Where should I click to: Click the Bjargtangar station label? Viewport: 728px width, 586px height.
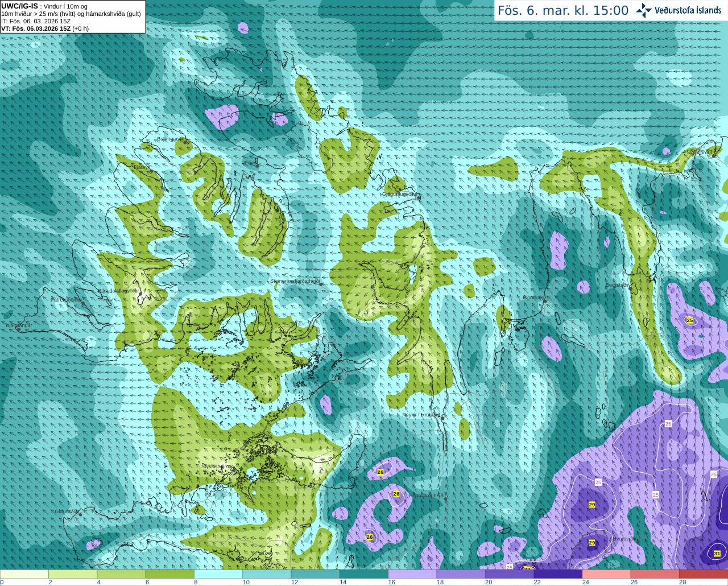pos(19,325)
